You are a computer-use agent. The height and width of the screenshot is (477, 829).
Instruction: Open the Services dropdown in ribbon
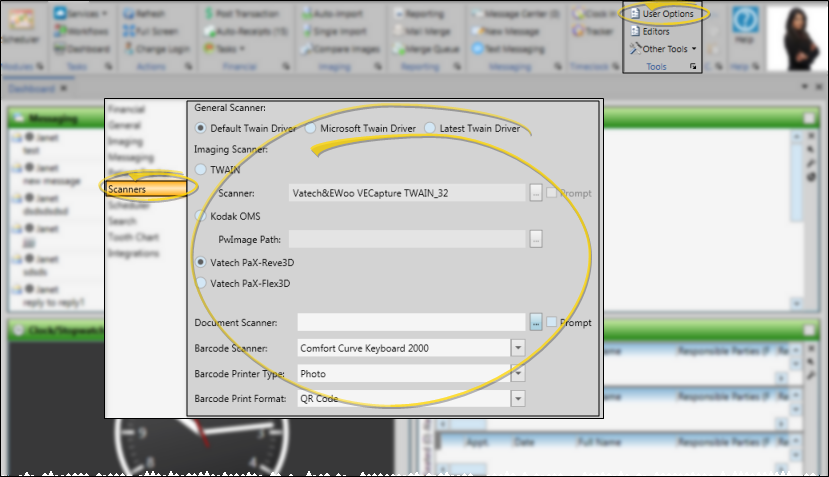click(x=80, y=13)
